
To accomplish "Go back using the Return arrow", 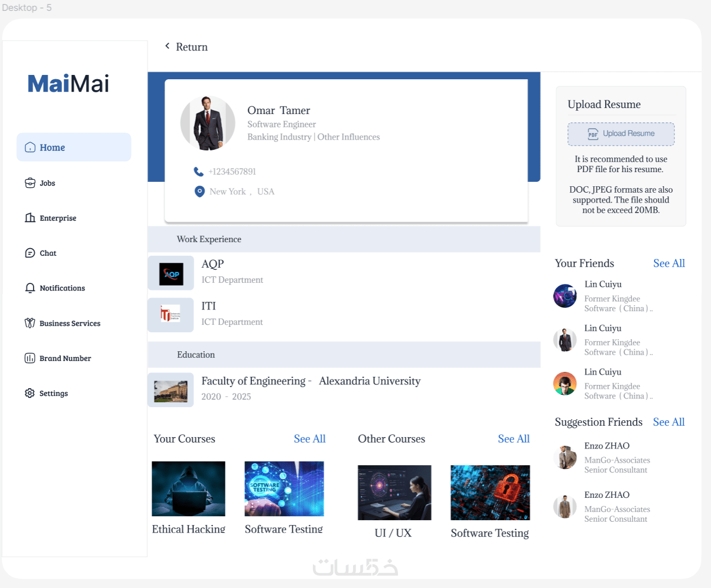I will 167,46.
